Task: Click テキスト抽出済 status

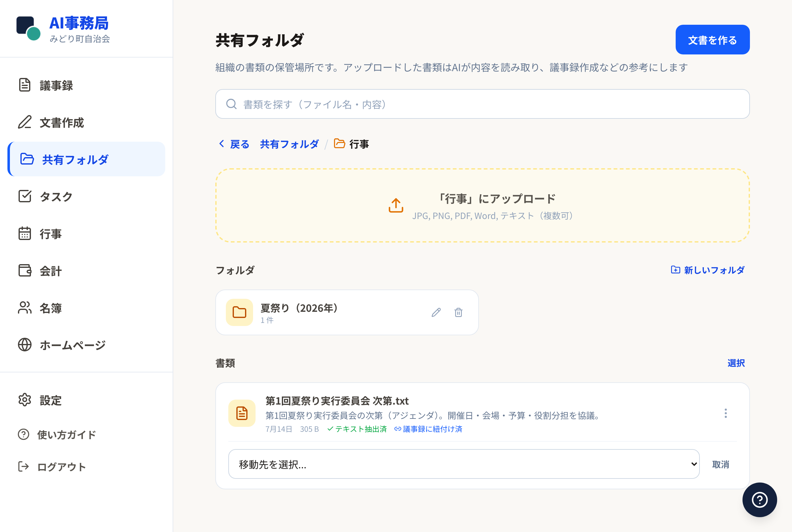Action: click(357, 429)
